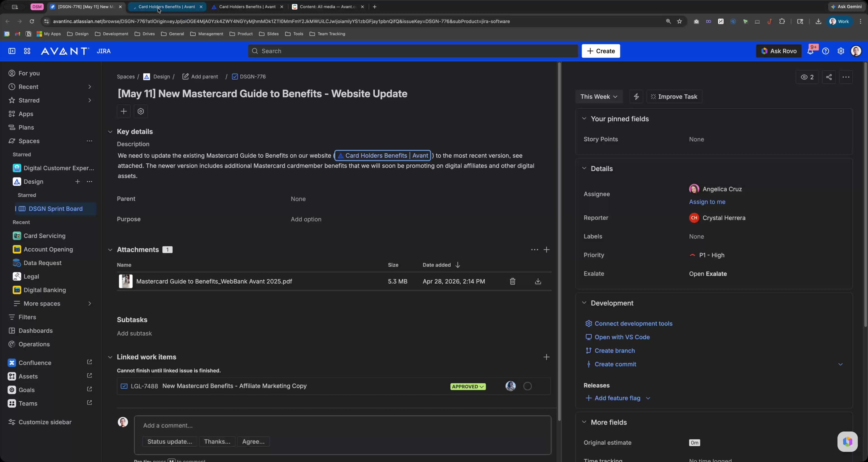Collapse the Details panel
Screen dimensions: 868x462
click(x=584, y=169)
